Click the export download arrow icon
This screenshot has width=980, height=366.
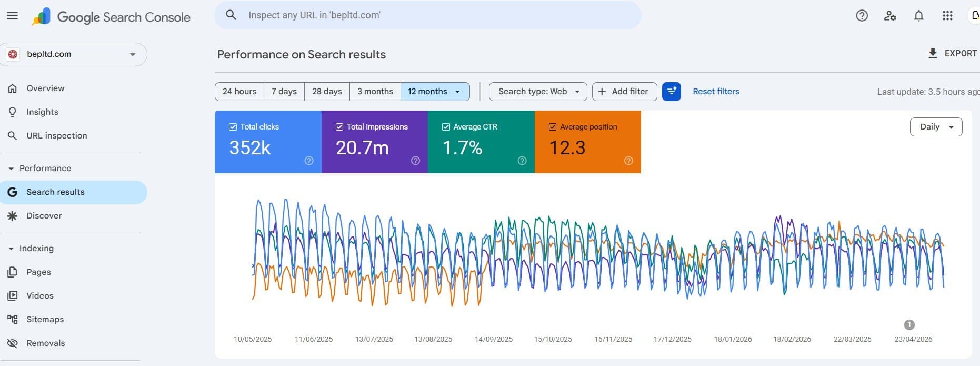(x=933, y=53)
